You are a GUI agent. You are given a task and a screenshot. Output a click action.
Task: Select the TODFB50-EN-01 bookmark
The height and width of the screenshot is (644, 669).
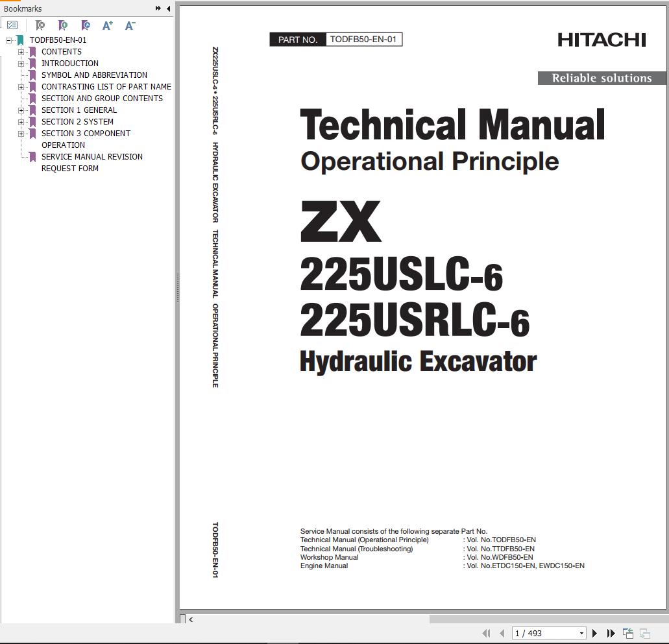tap(58, 40)
